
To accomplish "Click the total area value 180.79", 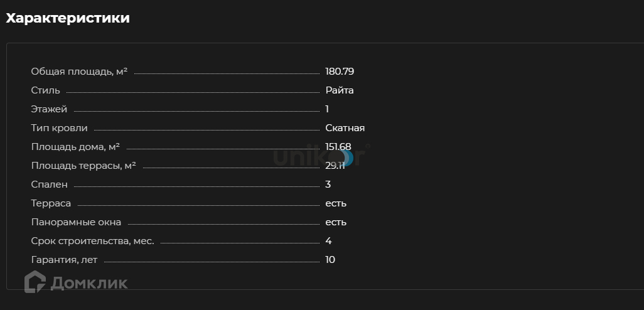I will 340,72.
